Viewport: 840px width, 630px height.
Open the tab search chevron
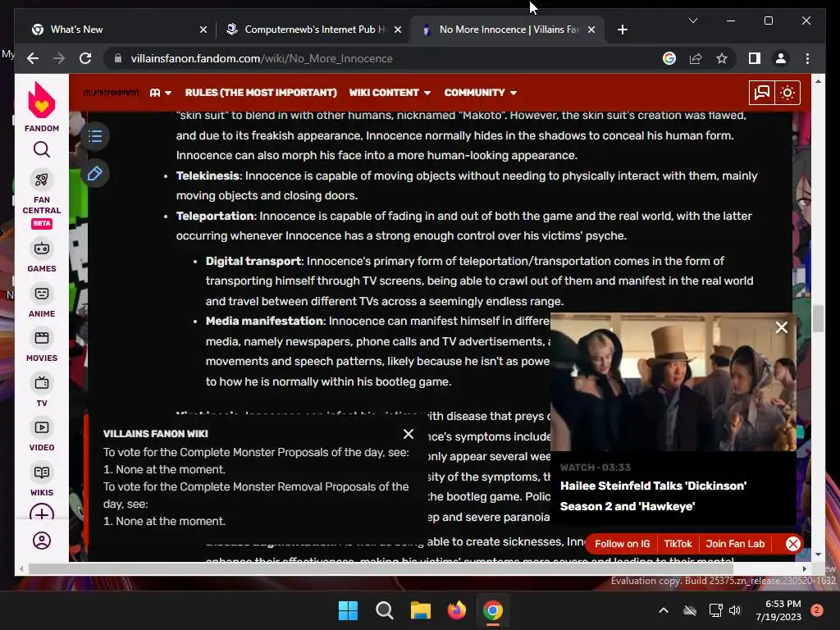coord(693,21)
